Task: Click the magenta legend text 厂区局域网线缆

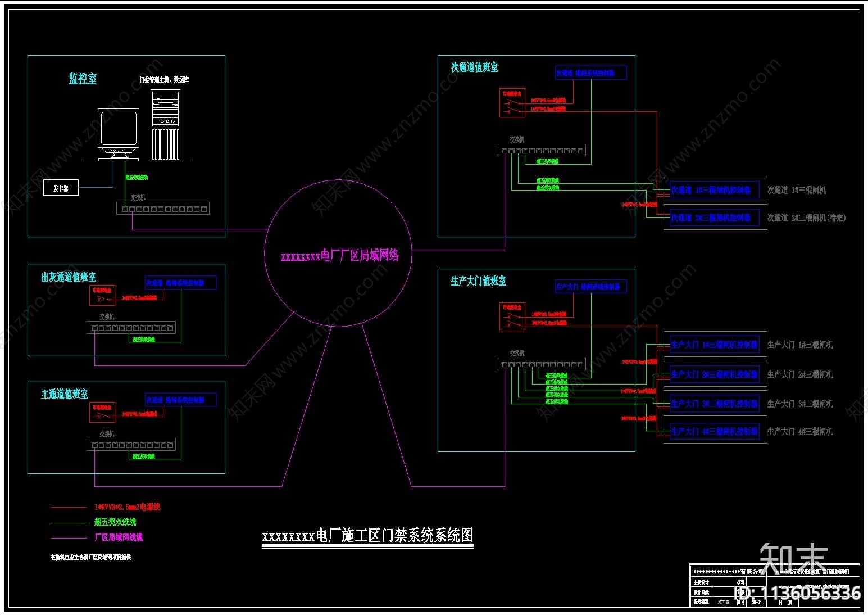Action: click(x=119, y=537)
